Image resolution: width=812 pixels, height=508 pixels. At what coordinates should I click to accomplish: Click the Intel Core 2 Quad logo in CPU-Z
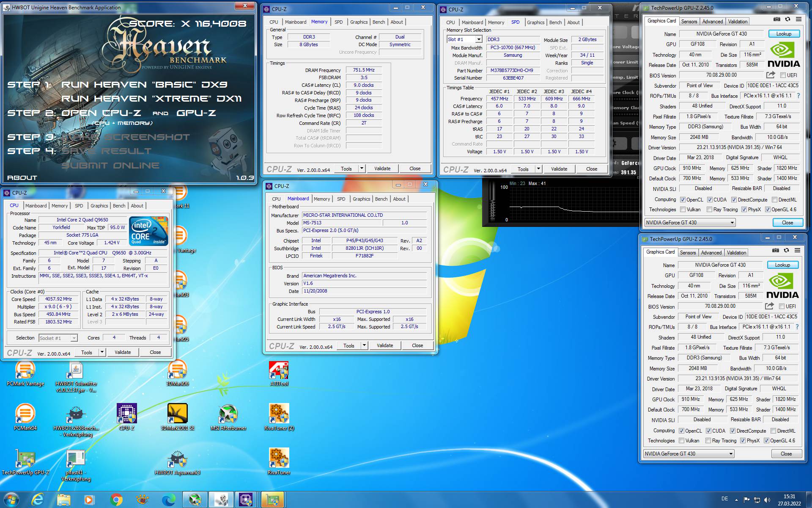coord(148,231)
